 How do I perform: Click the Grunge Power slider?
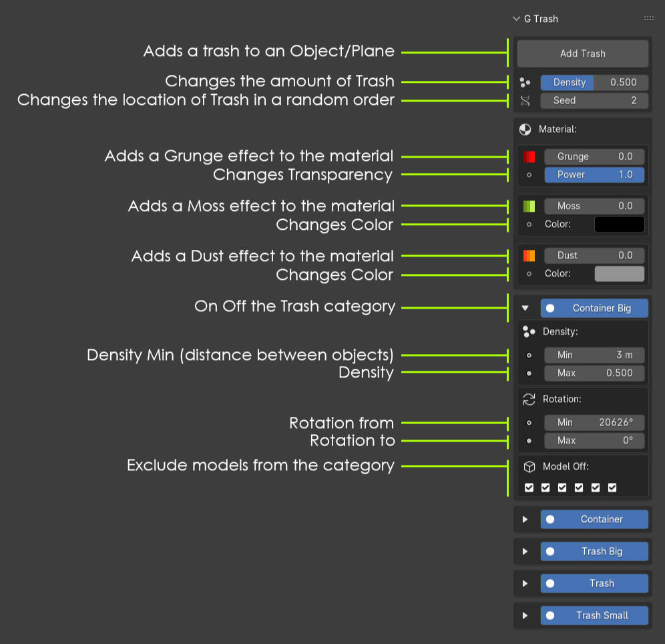594,175
